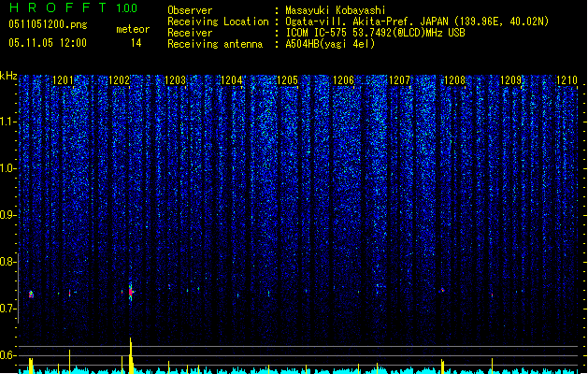Click the strong meteor echo at 1202
The height and width of the screenshot is (374, 588).
(131, 292)
